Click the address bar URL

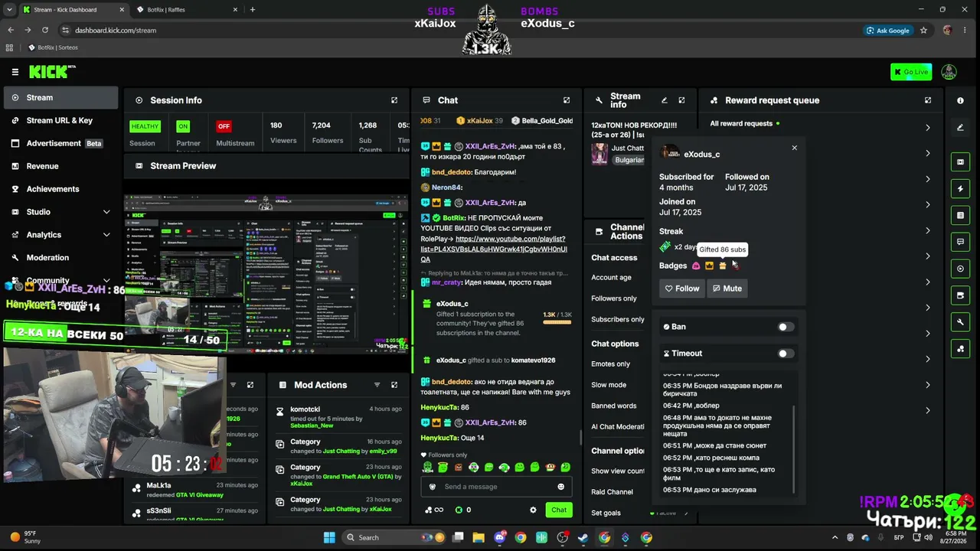coord(116,30)
